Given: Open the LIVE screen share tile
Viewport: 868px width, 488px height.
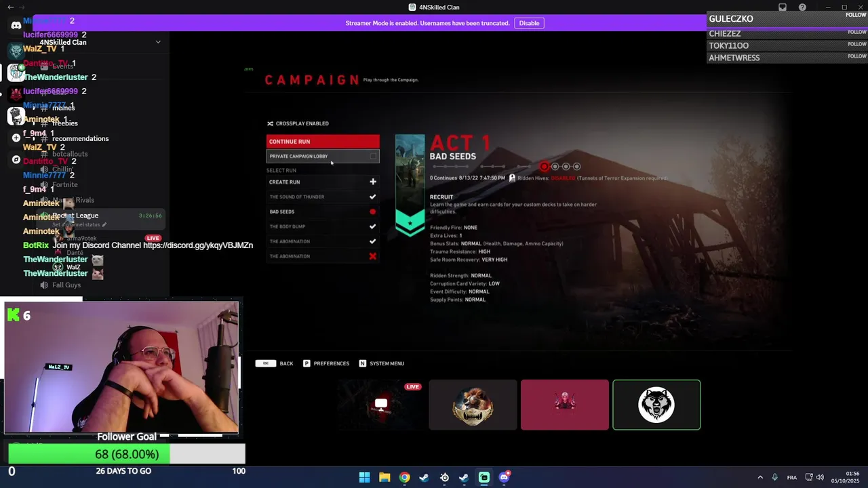Looking at the screenshot, I should [381, 405].
